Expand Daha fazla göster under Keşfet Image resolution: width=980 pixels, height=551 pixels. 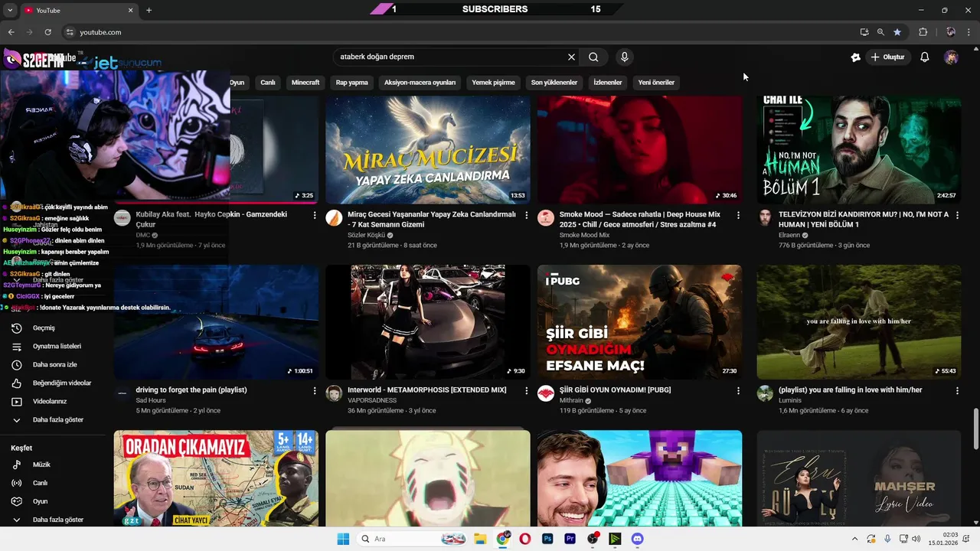click(57, 520)
